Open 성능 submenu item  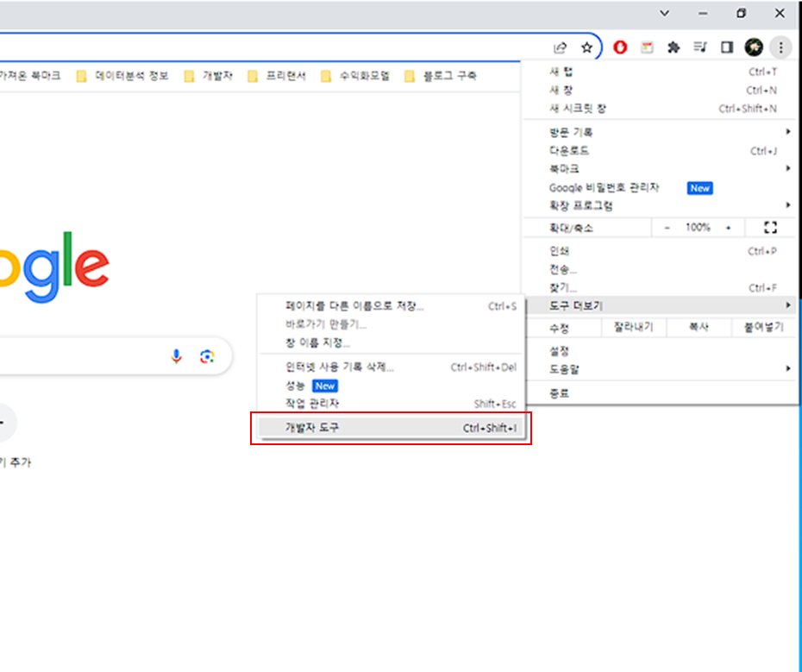pyautogui.click(x=392, y=386)
